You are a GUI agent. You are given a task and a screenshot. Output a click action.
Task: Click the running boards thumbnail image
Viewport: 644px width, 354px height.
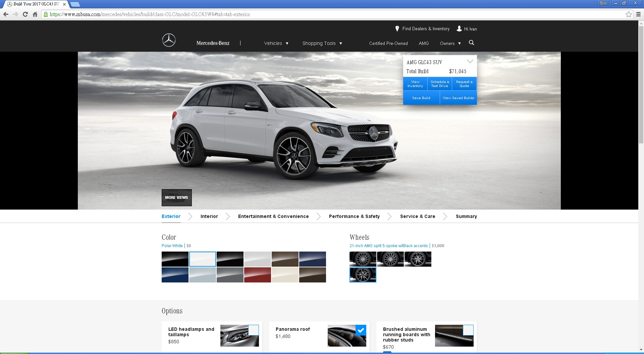(454, 336)
